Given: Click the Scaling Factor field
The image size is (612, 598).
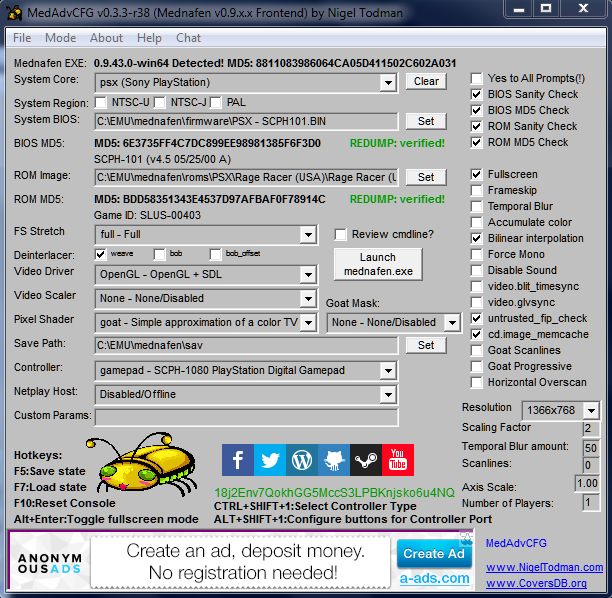Looking at the screenshot, I should pos(591,429).
